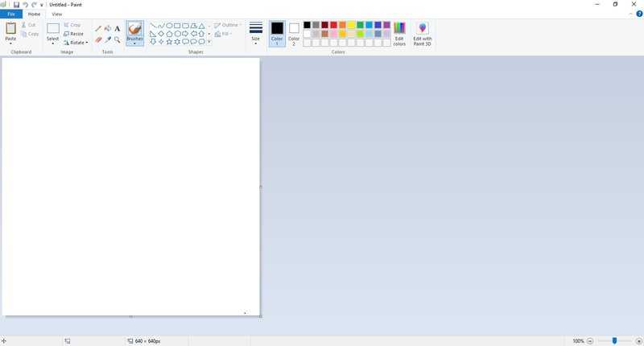Open the File menu
This screenshot has width=644, height=346.
pyautogui.click(x=11, y=14)
